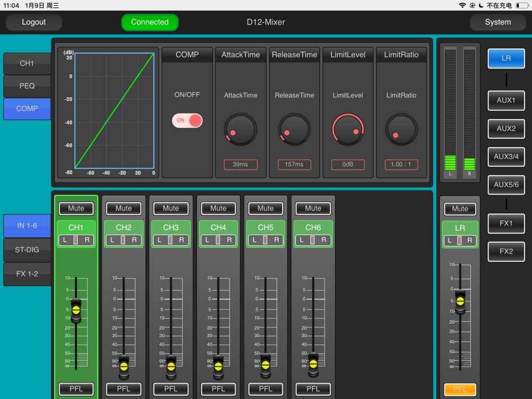Enable PFL on CH3

[x=171, y=389]
